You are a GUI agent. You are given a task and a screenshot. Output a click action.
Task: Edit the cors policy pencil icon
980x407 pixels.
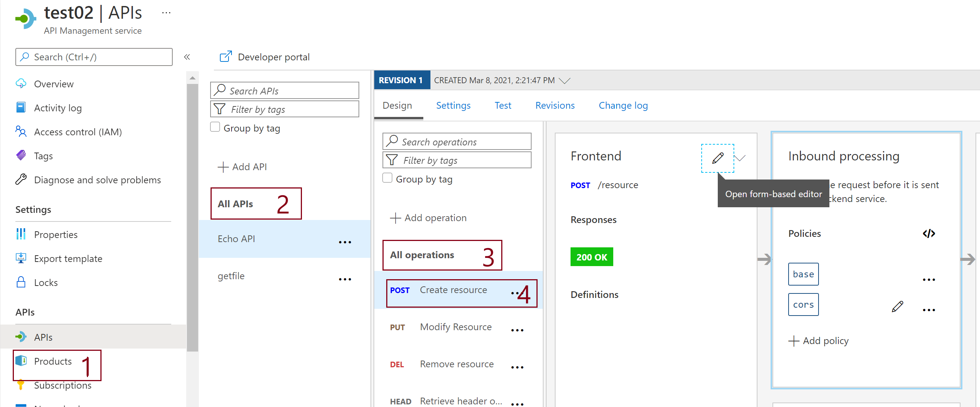tap(897, 307)
